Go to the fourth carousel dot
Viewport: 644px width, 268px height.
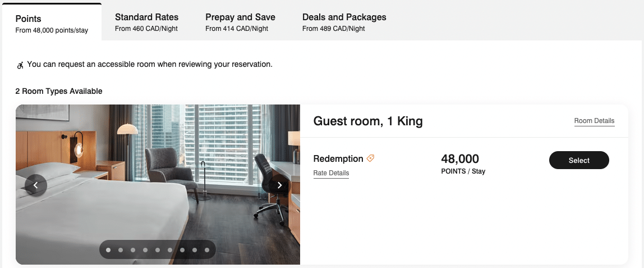(x=145, y=250)
